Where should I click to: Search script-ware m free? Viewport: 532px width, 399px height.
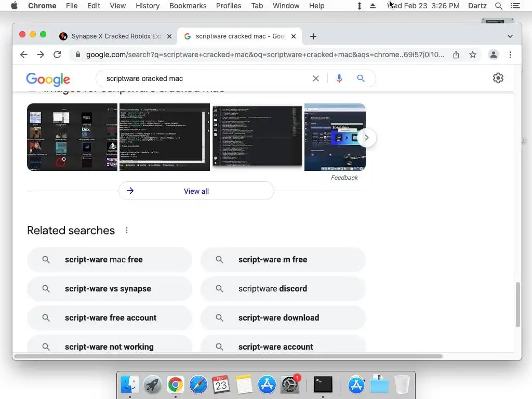coord(283,260)
